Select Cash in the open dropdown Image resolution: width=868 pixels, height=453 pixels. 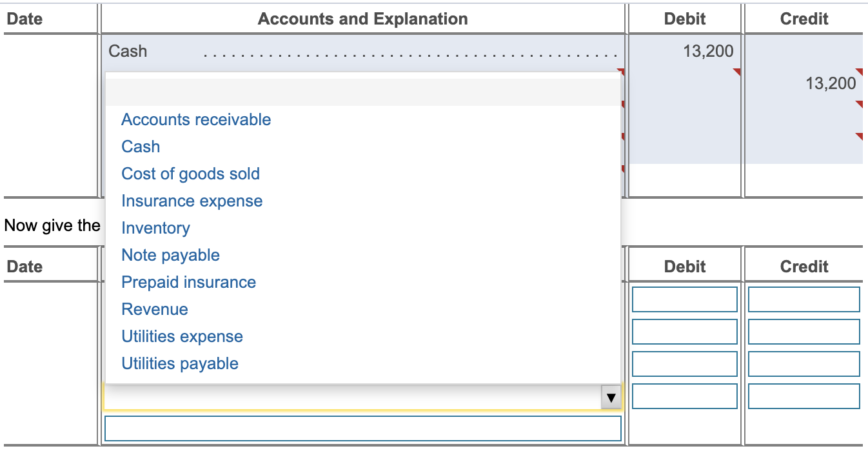[141, 146]
